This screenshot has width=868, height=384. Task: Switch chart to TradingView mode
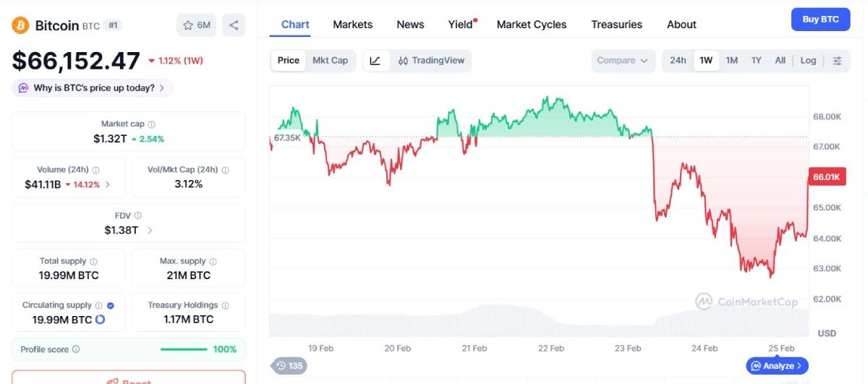[431, 61]
